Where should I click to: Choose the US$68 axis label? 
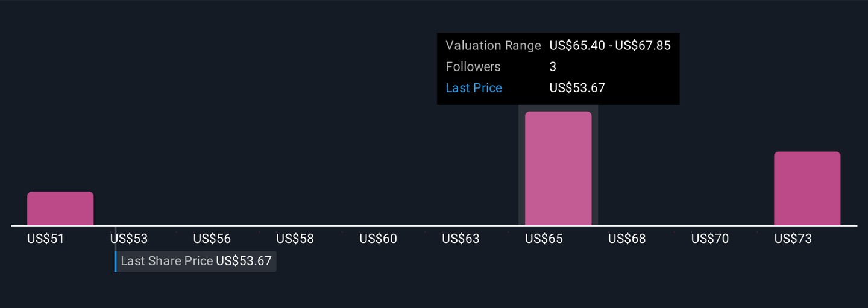[x=627, y=239]
